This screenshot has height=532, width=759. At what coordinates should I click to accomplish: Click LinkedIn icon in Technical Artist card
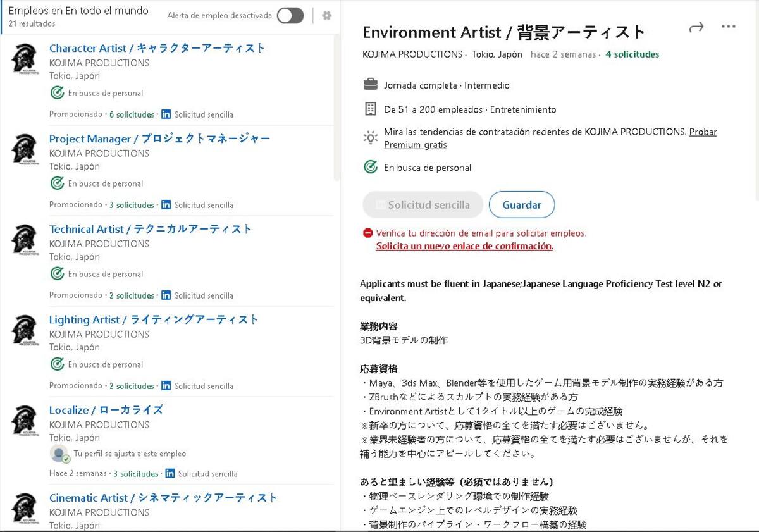(166, 295)
